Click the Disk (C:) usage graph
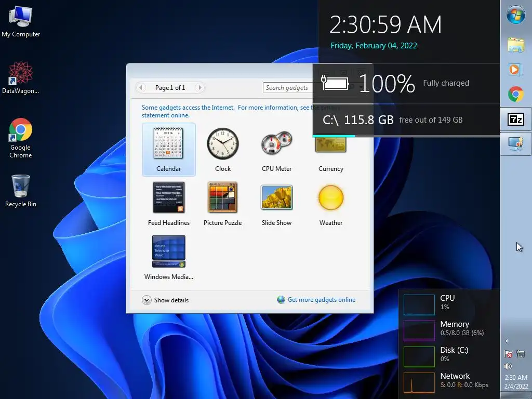The image size is (532, 399). tap(419, 356)
